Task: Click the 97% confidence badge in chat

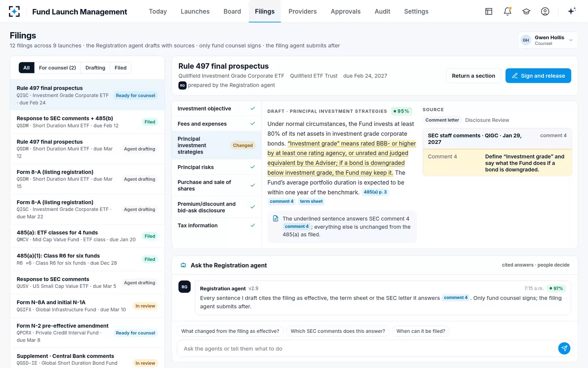Action: 556,289
